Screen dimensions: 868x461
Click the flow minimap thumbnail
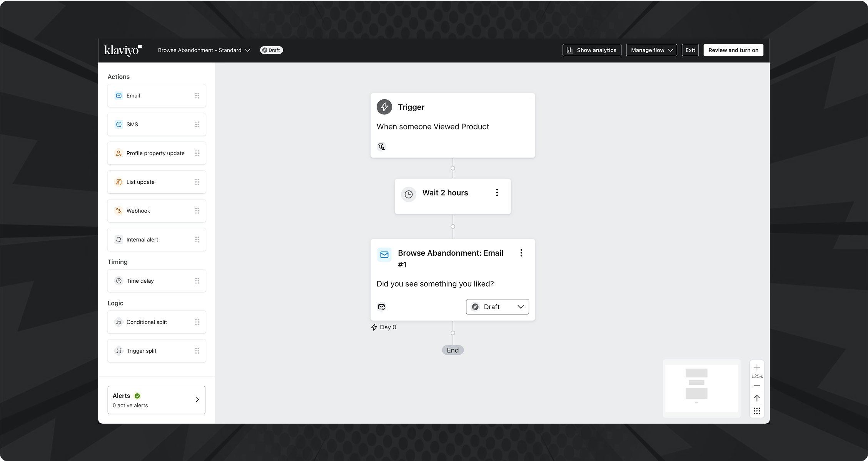point(701,388)
